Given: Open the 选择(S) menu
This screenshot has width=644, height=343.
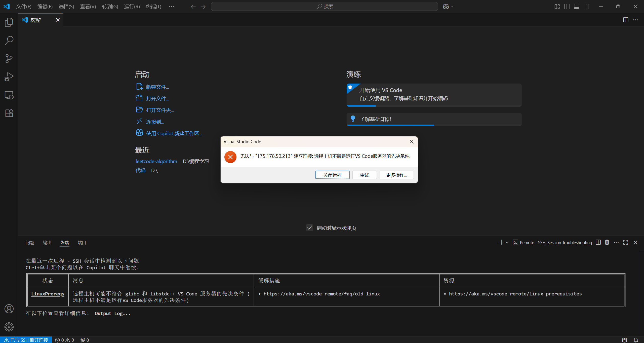Looking at the screenshot, I should 66,7.
